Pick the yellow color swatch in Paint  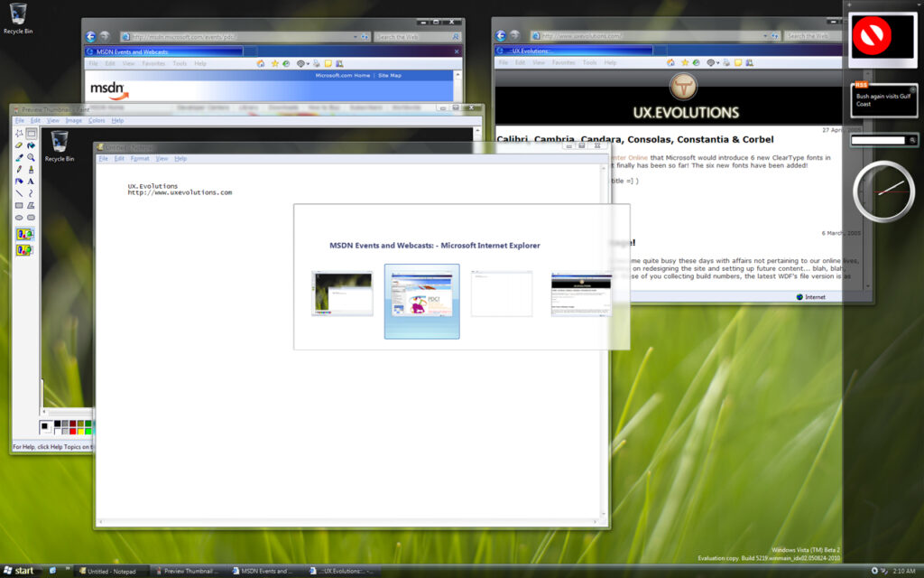tap(80, 431)
